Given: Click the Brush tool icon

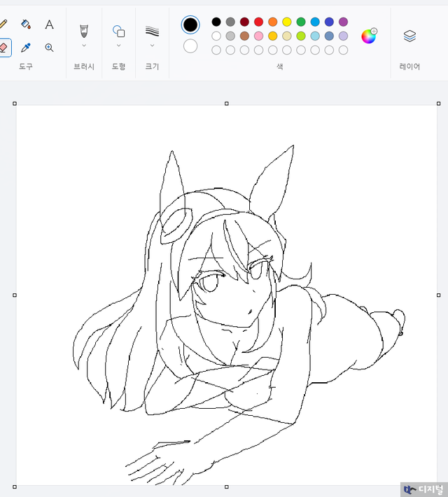Looking at the screenshot, I should click(84, 31).
